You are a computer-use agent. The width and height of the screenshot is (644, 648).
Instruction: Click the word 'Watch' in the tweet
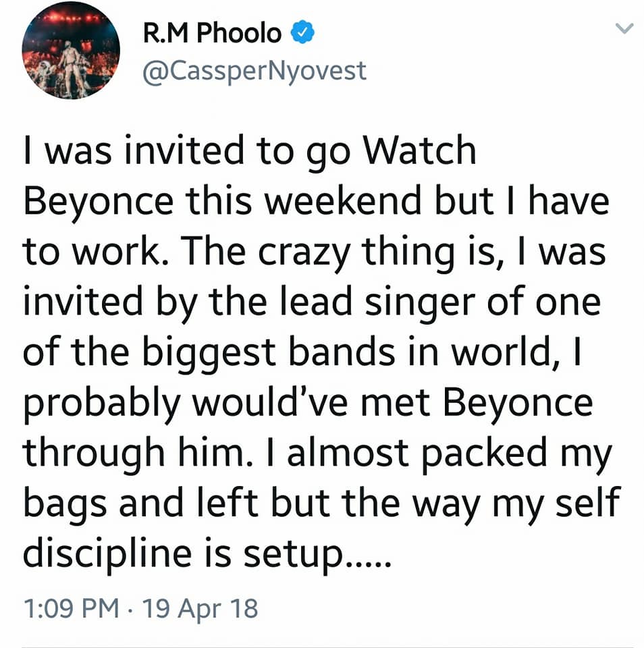[419, 151]
